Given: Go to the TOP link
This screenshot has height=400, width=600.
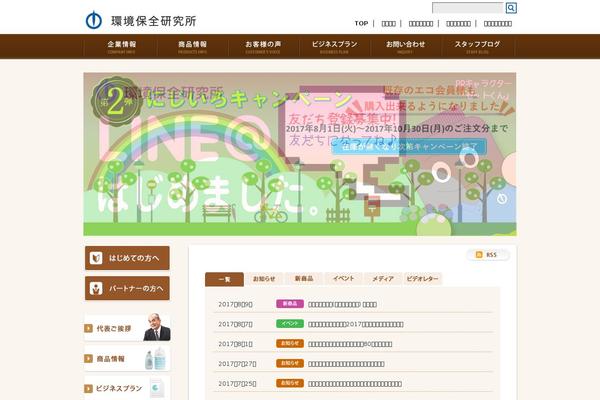Looking at the screenshot, I should pyautogui.click(x=361, y=23).
